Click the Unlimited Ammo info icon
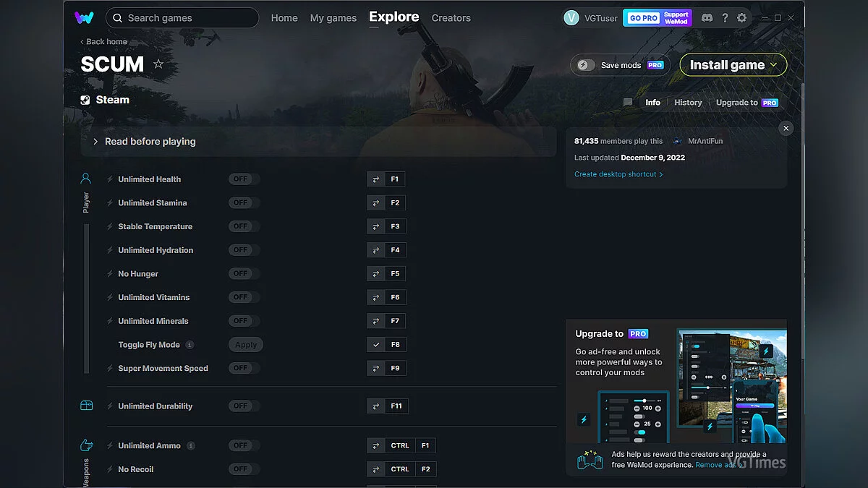 [x=191, y=446]
